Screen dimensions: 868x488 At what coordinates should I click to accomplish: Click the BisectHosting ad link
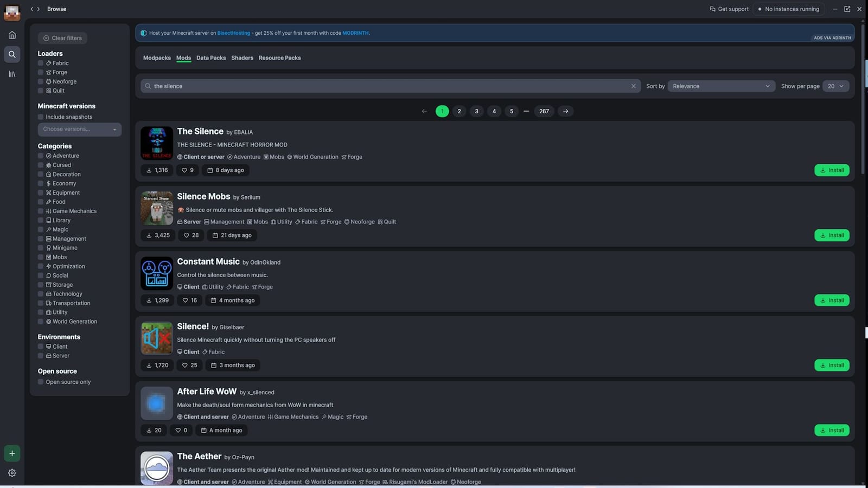point(233,33)
